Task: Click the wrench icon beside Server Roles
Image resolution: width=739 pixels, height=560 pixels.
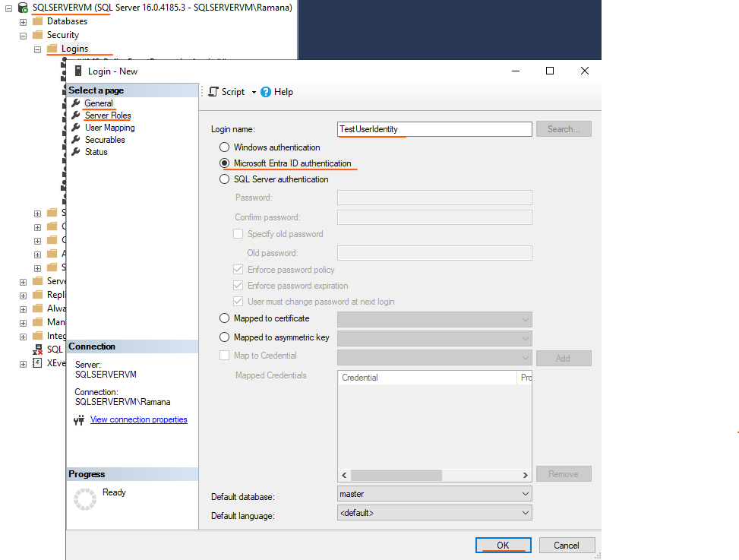Action: (x=75, y=115)
